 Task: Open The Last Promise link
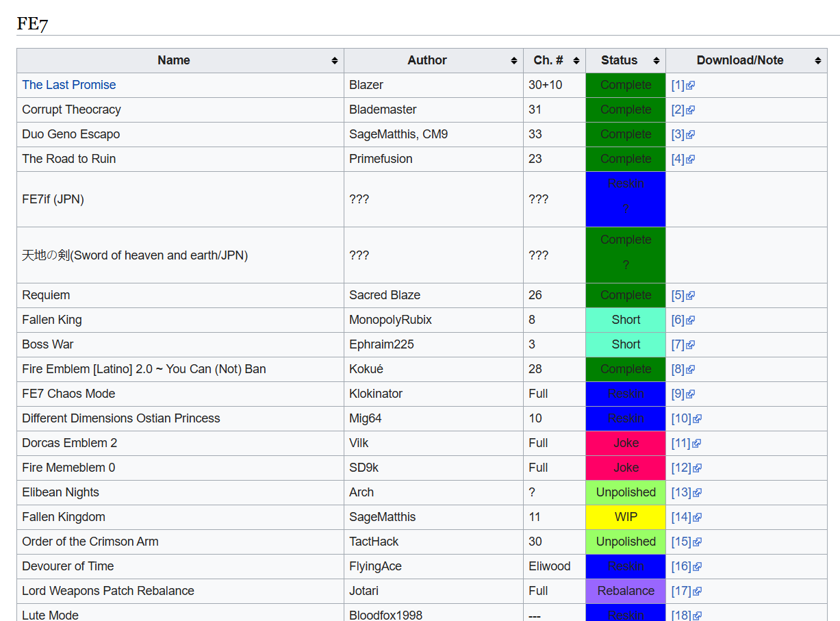68,85
